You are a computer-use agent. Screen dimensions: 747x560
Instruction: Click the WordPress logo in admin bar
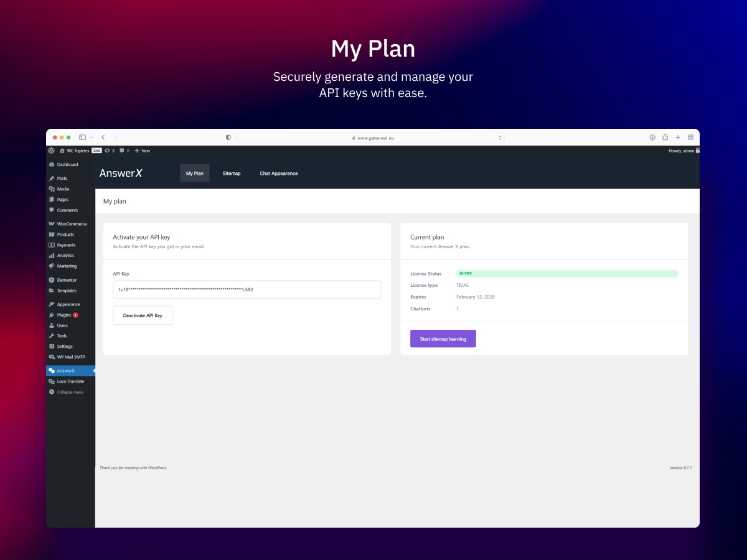[x=52, y=151]
